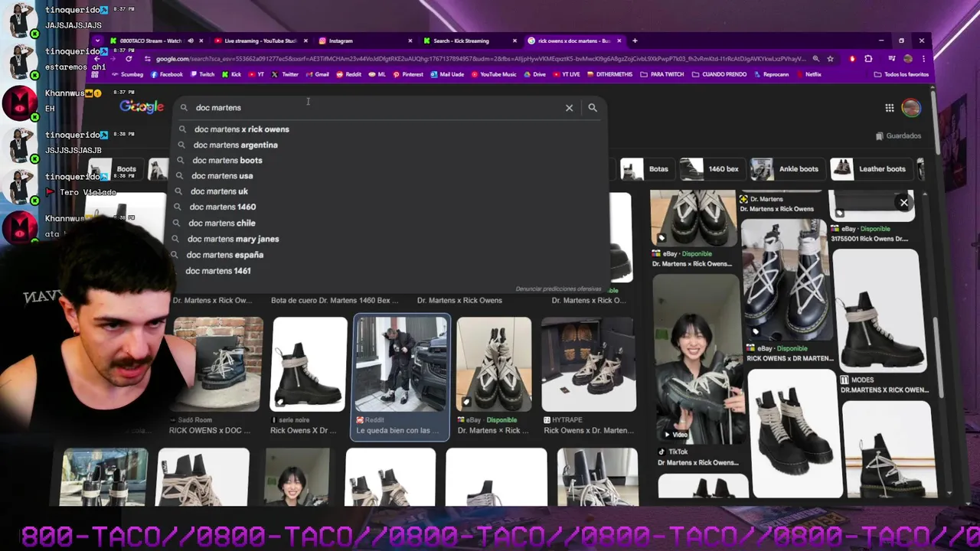This screenshot has width=980, height=551.
Task: Open the Guardados saved items button
Action: point(898,135)
